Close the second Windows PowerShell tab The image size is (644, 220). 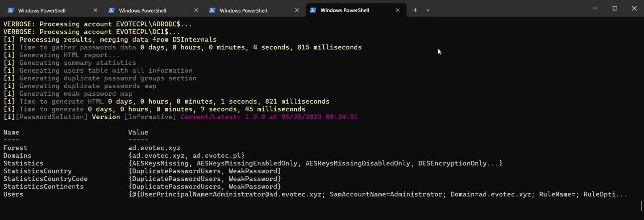click(196, 10)
